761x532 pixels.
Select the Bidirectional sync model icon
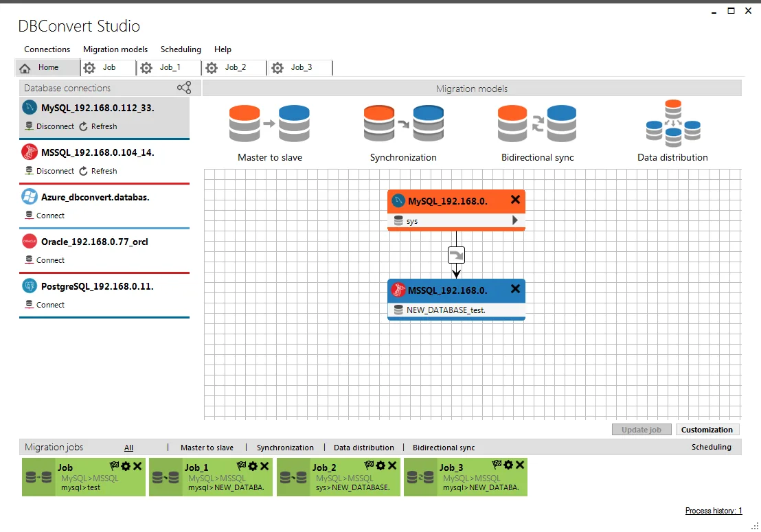click(x=537, y=123)
